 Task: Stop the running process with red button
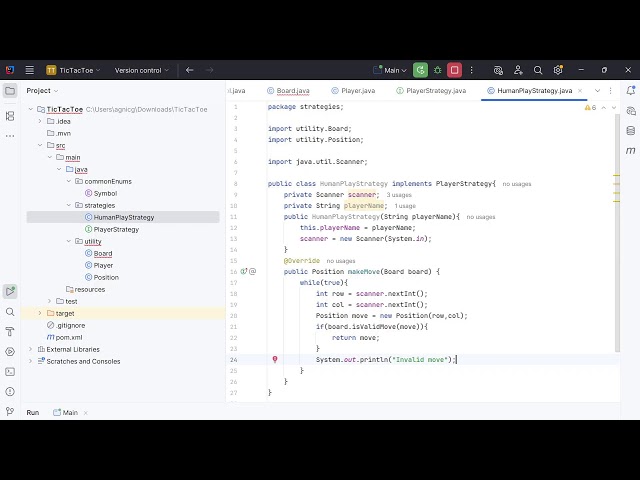click(x=454, y=70)
